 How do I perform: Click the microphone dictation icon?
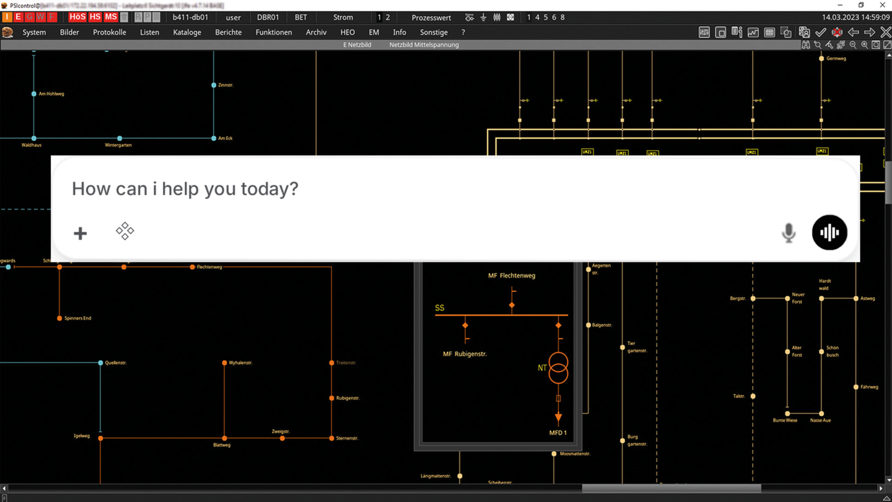[x=788, y=233]
